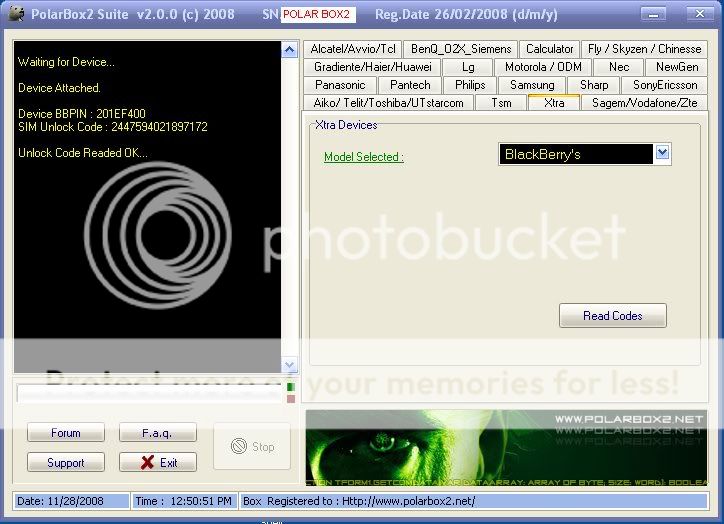Viewport: 724px width, 524px height.
Task: Click the Support button
Action: pyautogui.click(x=66, y=463)
